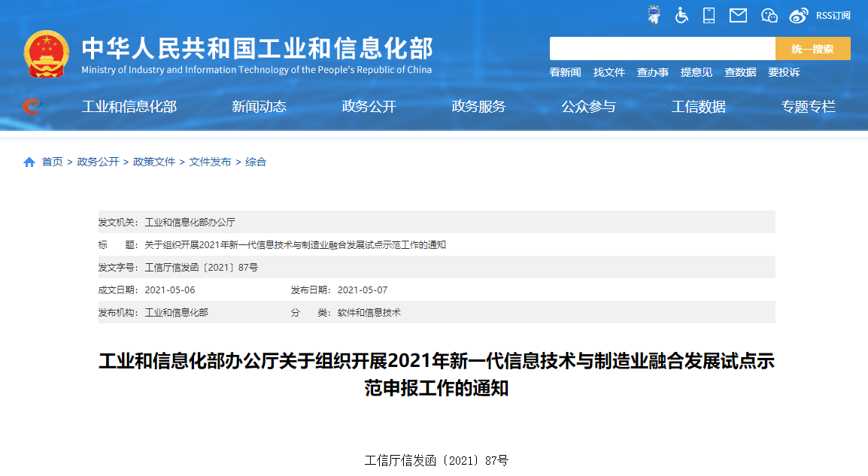The height and width of the screenshot is (476, 868).
Task: Click the 找文件 quick link
Action: (x=609, y=72)
